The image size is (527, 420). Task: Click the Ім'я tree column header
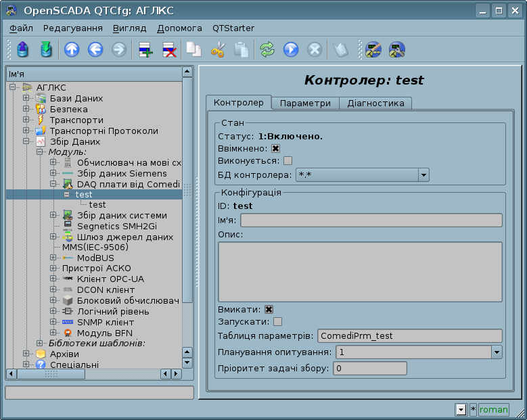click(94, 74)
